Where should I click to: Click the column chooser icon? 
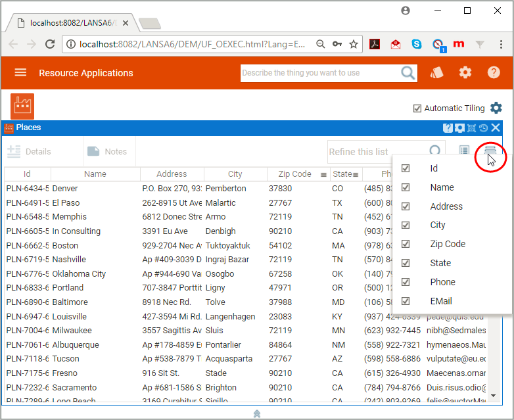pyautogui.click(x=490, y=150)
